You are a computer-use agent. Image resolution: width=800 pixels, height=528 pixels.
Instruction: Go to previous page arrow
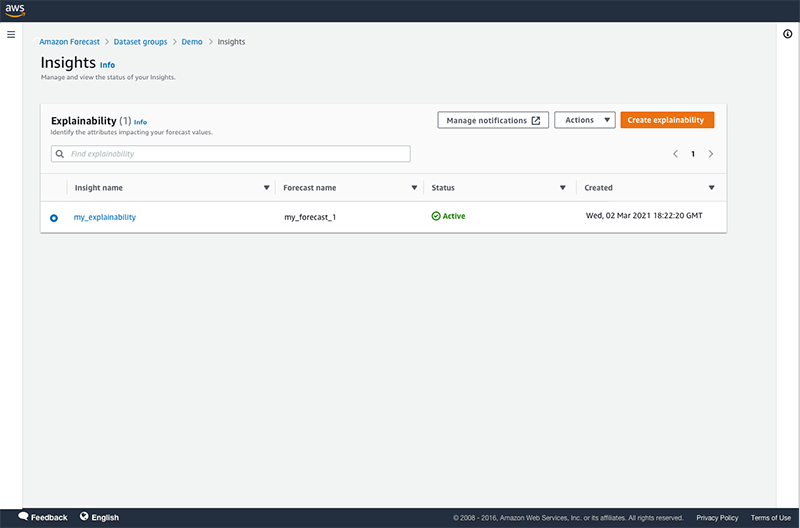point(675,154)
